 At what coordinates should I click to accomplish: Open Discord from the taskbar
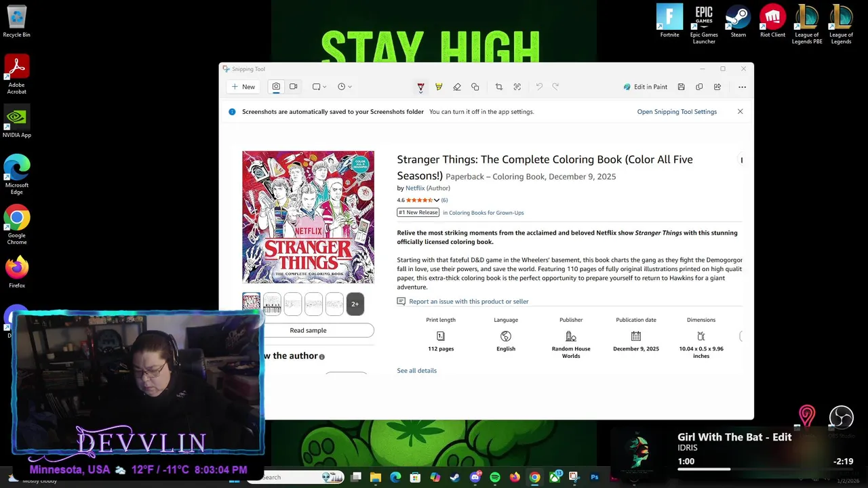(475, 477)
